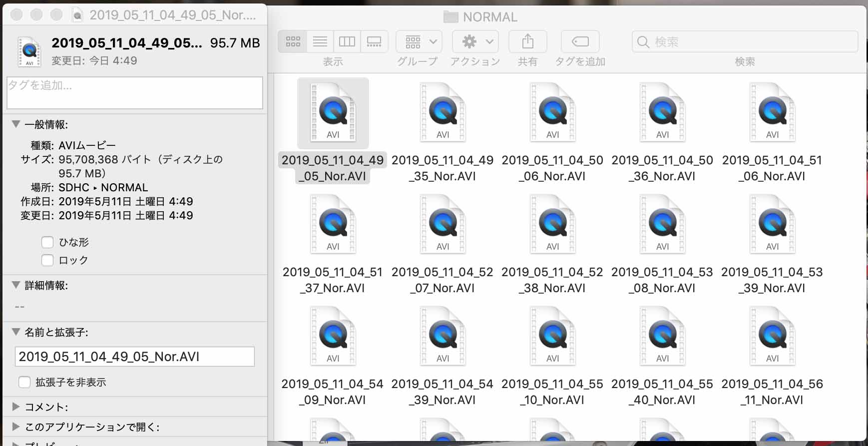Switch Finder to icon view

293,41
